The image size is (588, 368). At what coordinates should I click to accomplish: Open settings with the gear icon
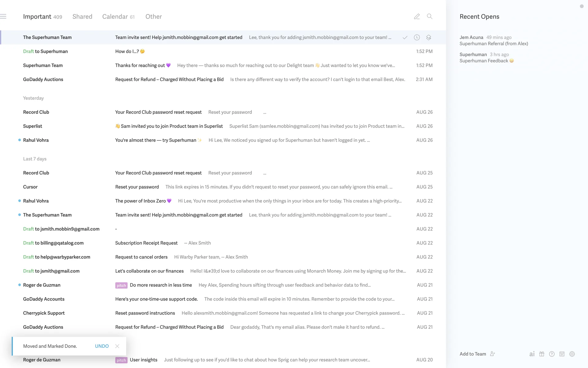[572, 354]
